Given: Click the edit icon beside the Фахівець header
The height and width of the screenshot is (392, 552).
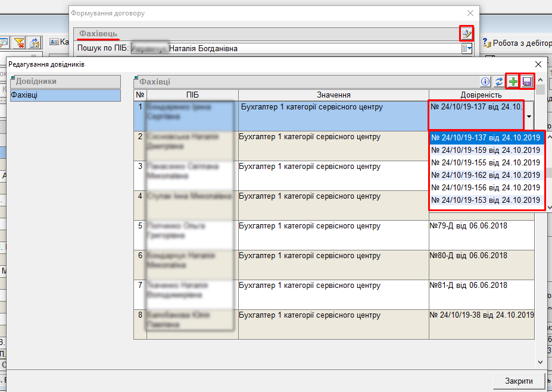Looking at the screenshot, I should point(466,33).
